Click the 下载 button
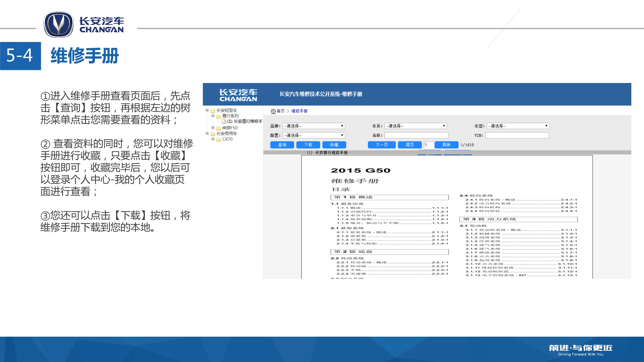This screenshot has height=362, width=644. click(x=308, y=145)
